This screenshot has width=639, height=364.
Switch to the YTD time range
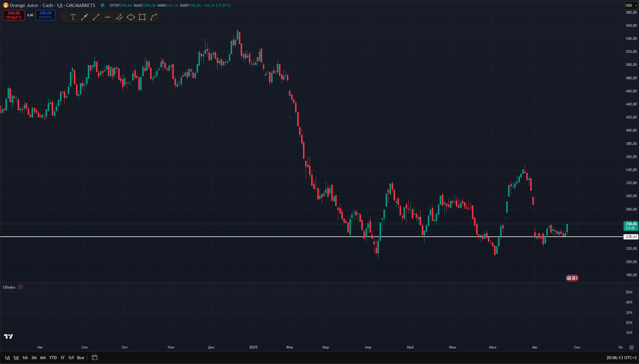point(53,357)
